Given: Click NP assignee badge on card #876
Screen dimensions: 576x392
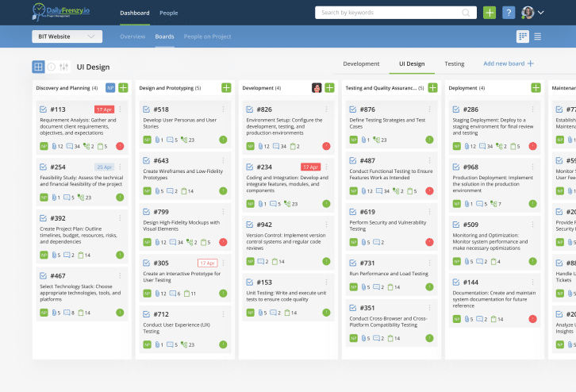Looking at the screenshot, I should [353, 140].
